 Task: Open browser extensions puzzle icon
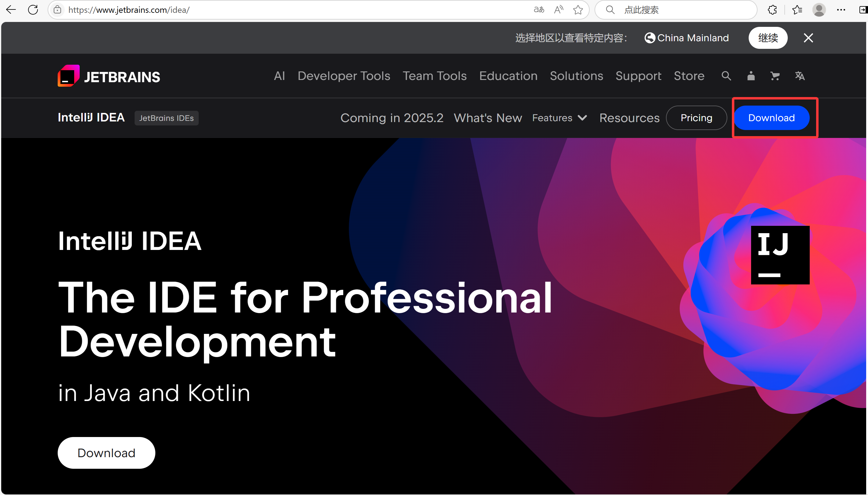(772, 10)
